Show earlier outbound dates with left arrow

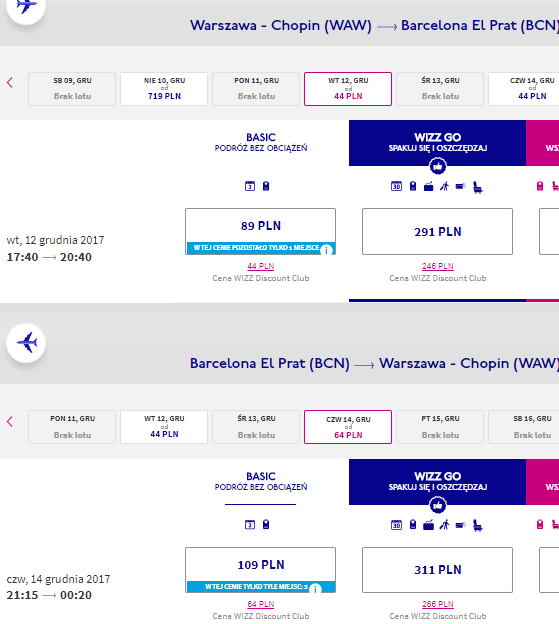click(10, 82)
